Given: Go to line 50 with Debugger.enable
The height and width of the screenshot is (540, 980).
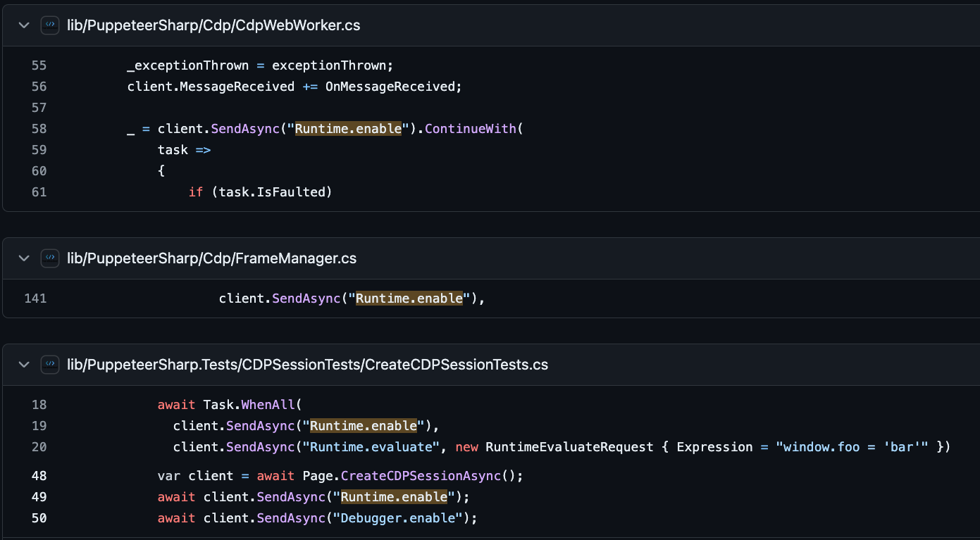Looking at the screenshot, I should click(39, 518).
